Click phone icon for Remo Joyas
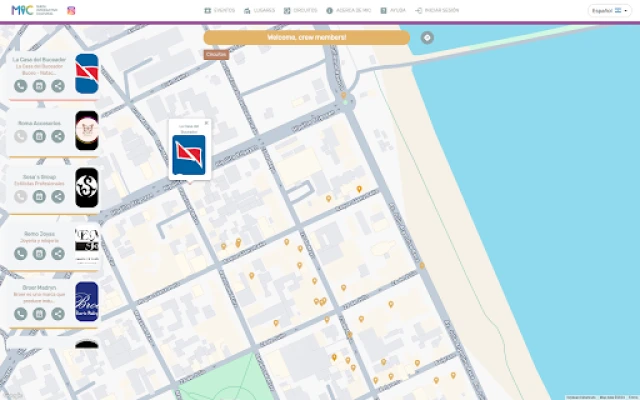The image size is (640, 400). click(20, 254)
